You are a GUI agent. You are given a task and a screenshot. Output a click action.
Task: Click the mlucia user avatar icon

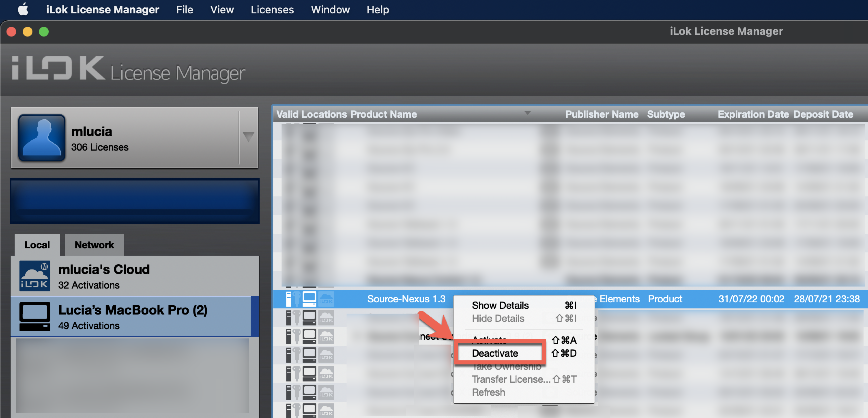pyautogui.click(x=42, y=137)
